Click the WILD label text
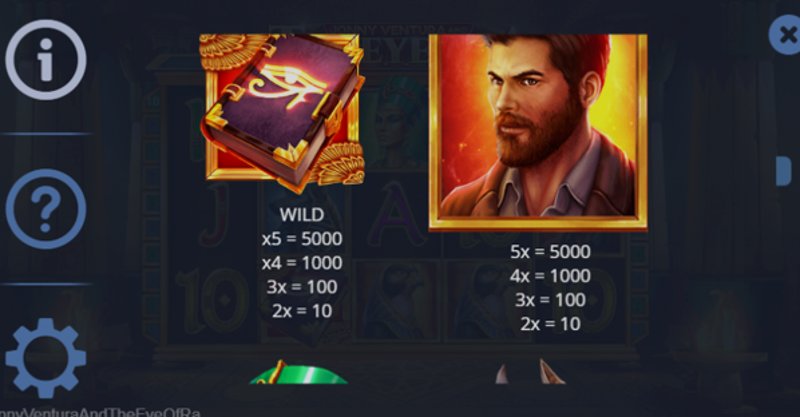This screenshot has width=800, height=417. (x=302, y=215)
